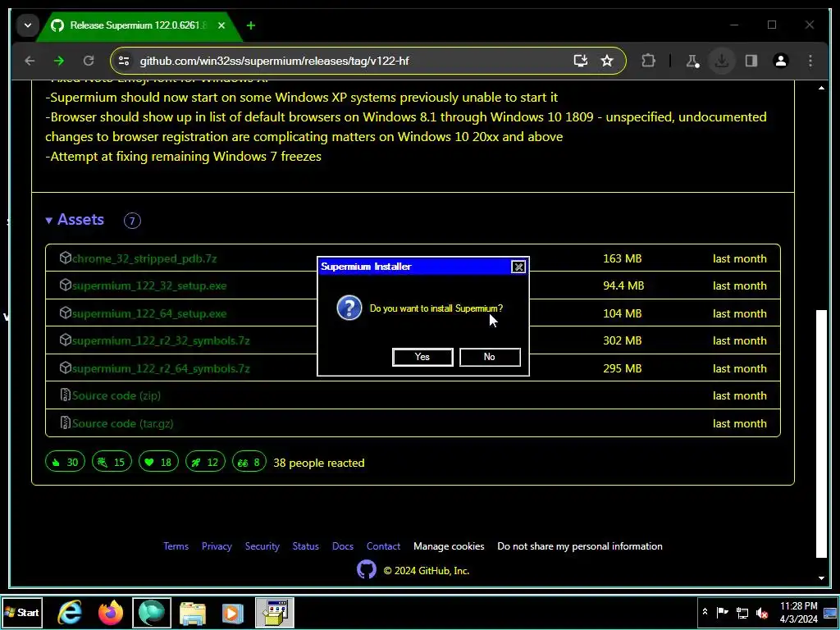
Task: View site information icon in address bar
Action: tap(124, 61)
